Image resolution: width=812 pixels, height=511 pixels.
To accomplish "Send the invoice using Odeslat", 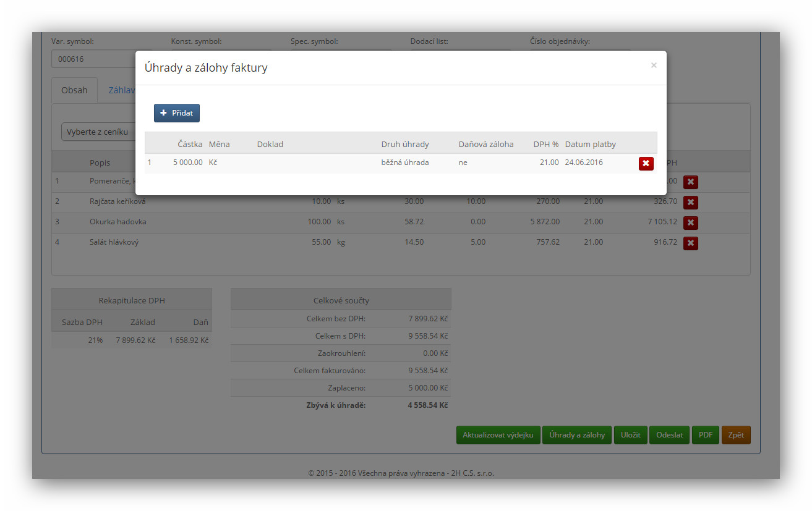I will coord(669,435).
